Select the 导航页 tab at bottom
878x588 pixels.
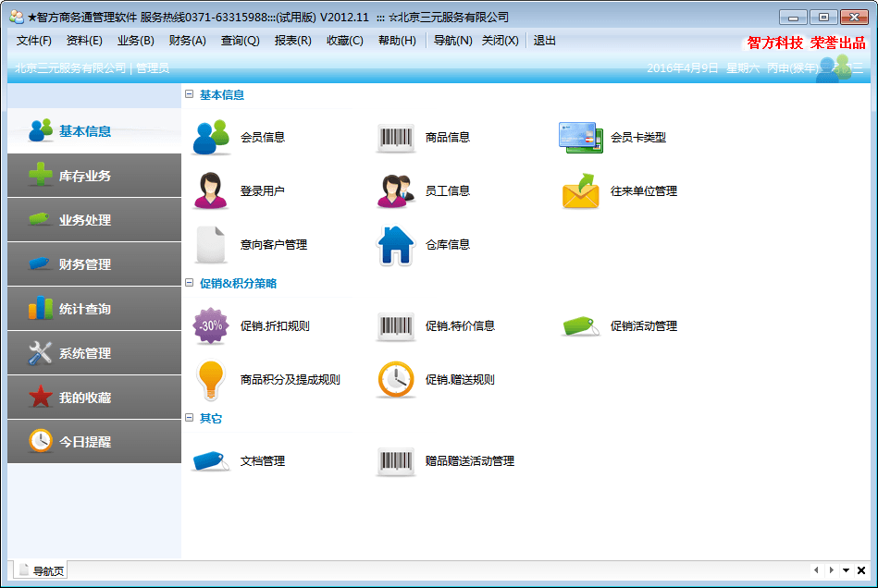[41, 570]
